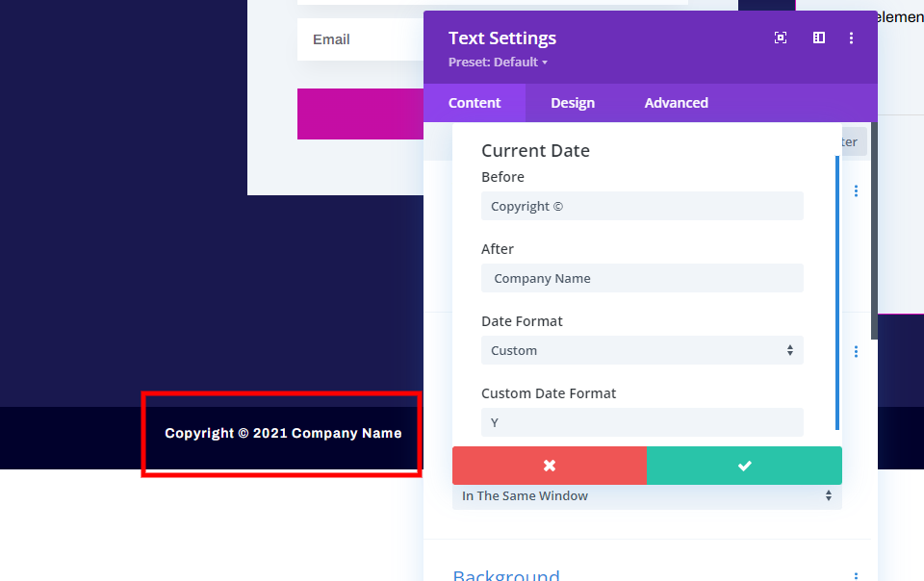Click the After field with Company Name

(x=642, y=278)
